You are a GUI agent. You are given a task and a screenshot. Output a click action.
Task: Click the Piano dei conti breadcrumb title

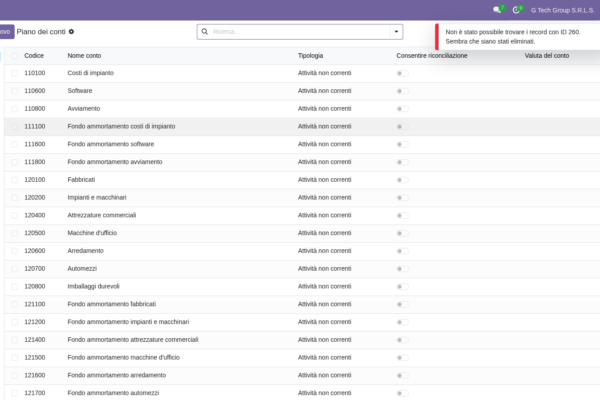click(41, 32)
